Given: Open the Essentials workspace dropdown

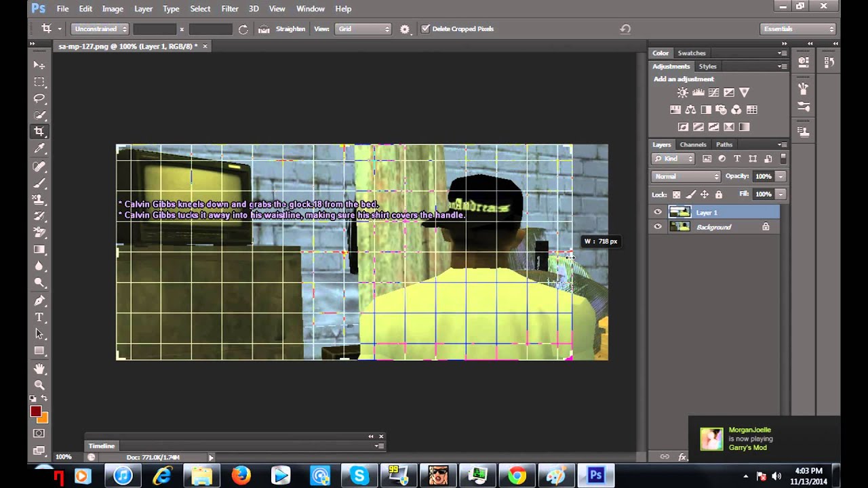Looking at the screenshot, I should (798, 29).
